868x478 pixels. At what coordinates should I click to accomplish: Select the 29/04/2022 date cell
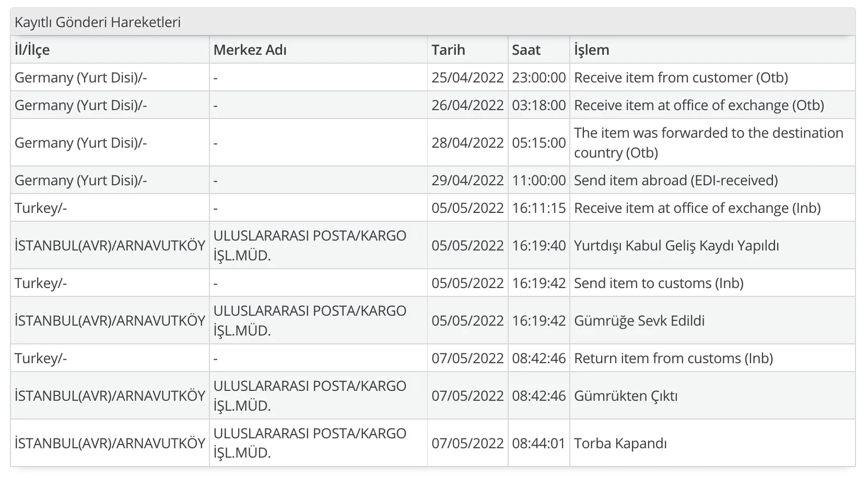[x=467, y=181]
